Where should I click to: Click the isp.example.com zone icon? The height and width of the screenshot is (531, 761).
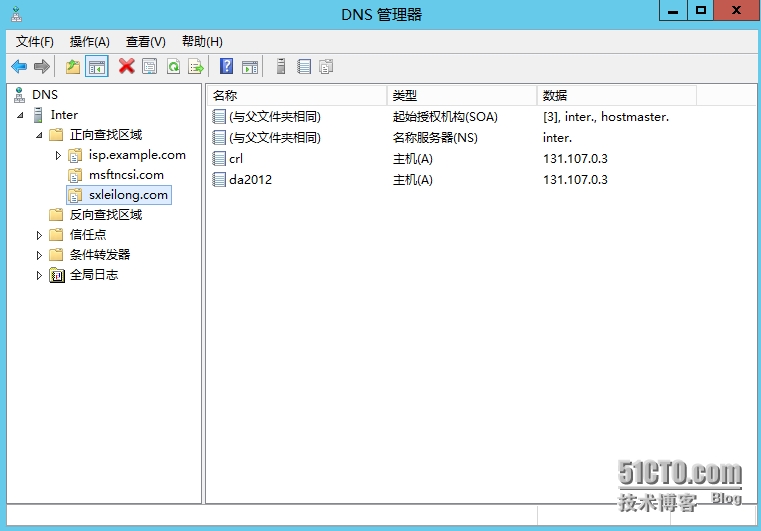(75, 155)
